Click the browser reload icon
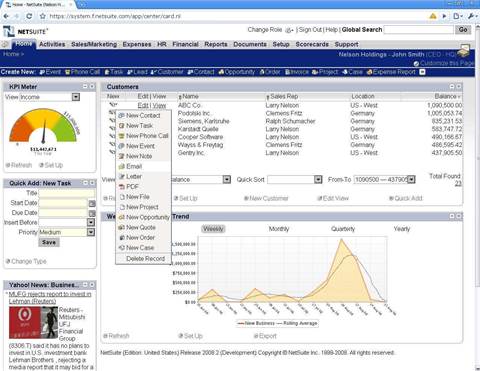This screenshot has width=480, height=371. 29,16
